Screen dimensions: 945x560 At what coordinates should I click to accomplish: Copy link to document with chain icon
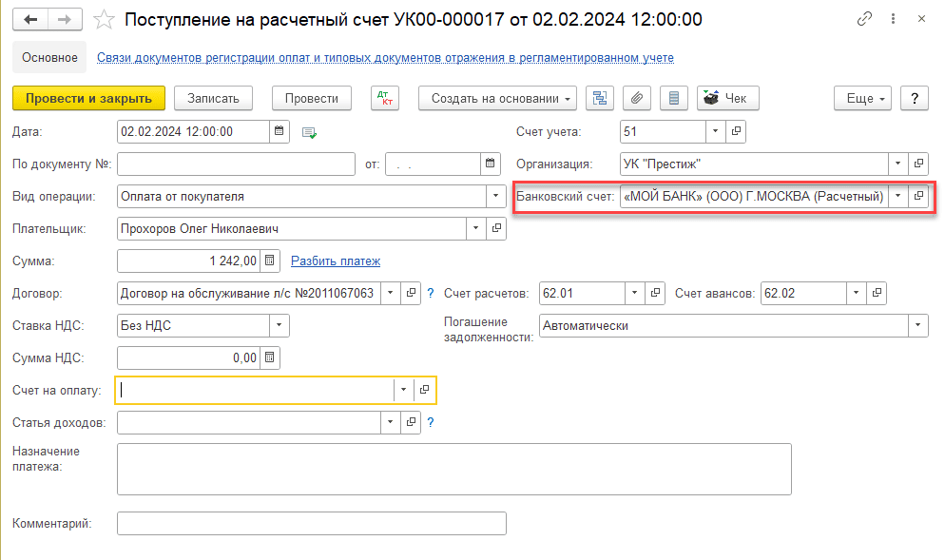tap(864, 19)
